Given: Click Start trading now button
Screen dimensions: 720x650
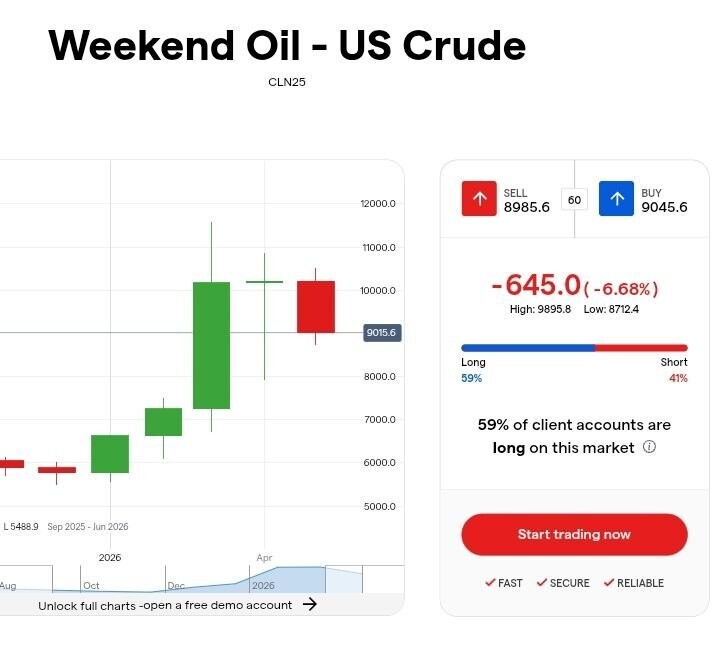Looking at the screenshot, I should (574, 534).
